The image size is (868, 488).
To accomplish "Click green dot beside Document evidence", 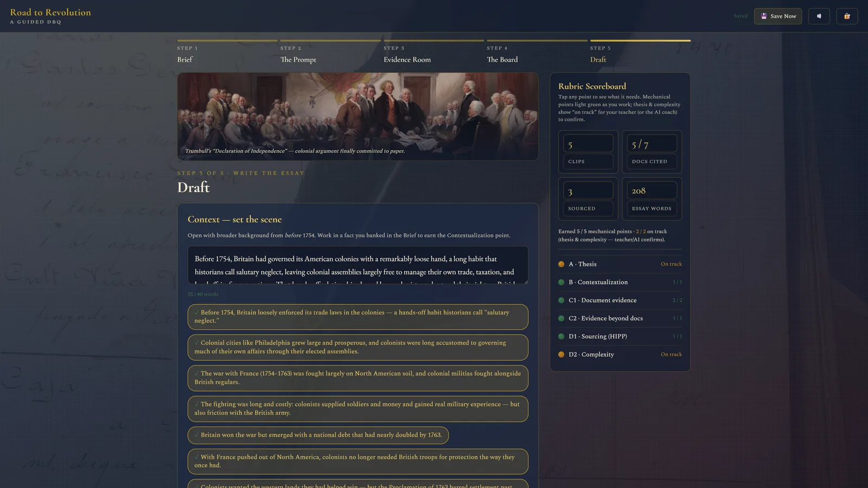I will 561,300.
